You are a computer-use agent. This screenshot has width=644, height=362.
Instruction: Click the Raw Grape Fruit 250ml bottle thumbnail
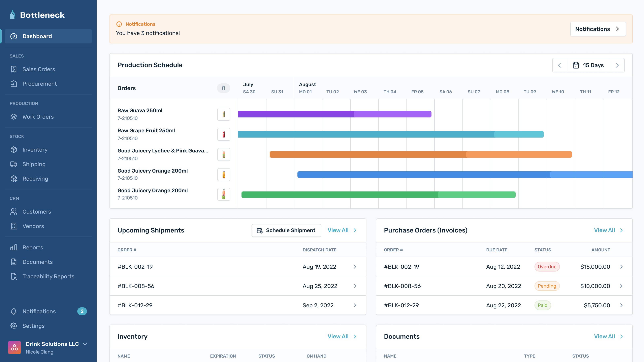pos(224,134)
